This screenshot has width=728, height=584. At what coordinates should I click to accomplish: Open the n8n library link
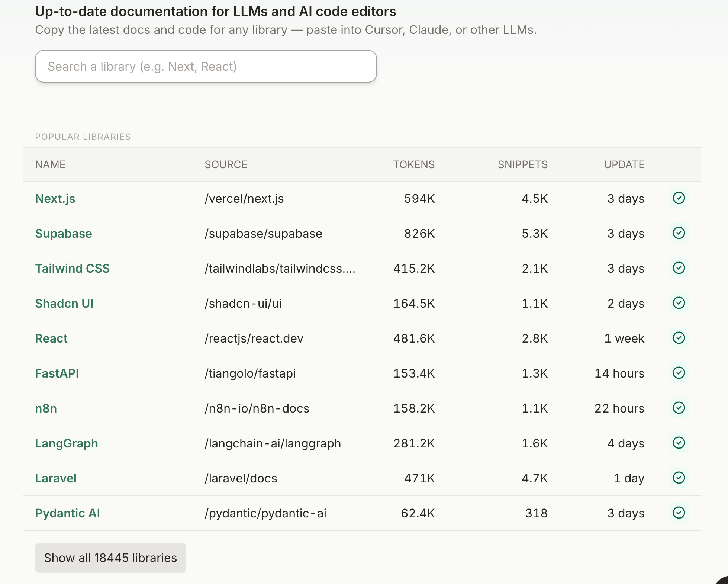tap(46, 408)
